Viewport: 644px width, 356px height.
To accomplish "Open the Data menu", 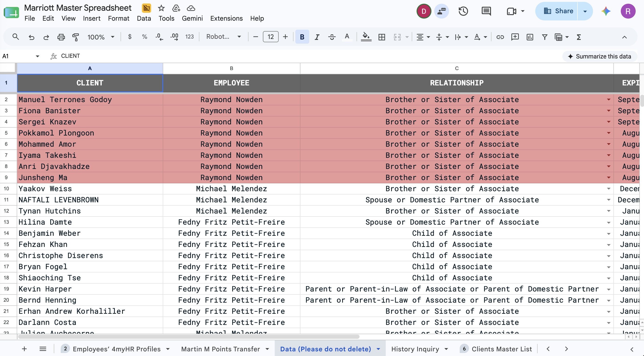I will pyautogui.click(x=144, y=18).
